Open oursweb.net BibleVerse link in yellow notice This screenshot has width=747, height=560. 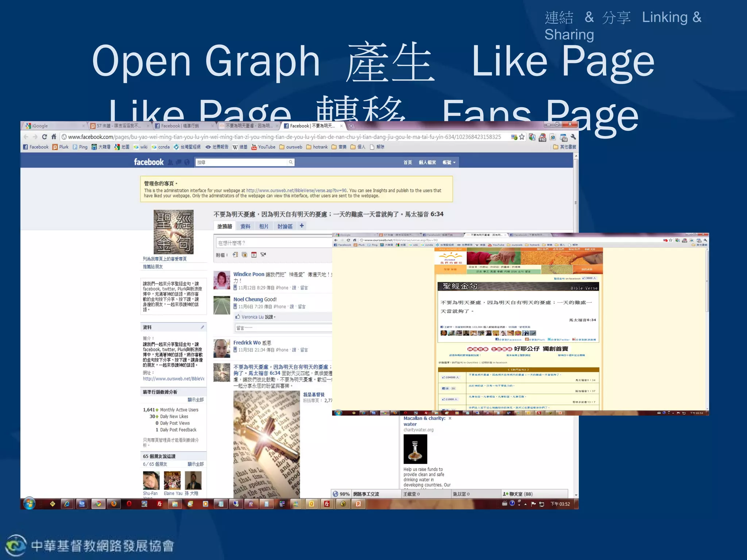point(297,191)
